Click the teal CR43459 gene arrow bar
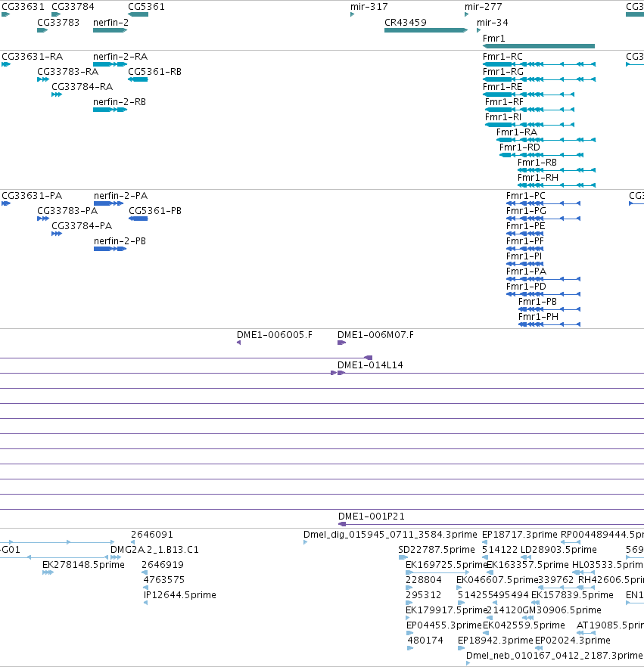 [425, 30]
